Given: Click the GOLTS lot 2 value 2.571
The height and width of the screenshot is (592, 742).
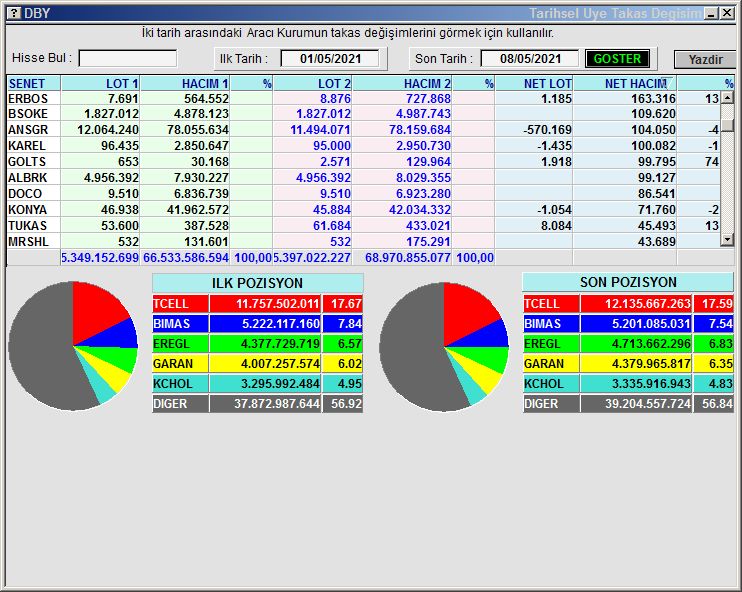Looking at the screenshot, I should (335, 162).
